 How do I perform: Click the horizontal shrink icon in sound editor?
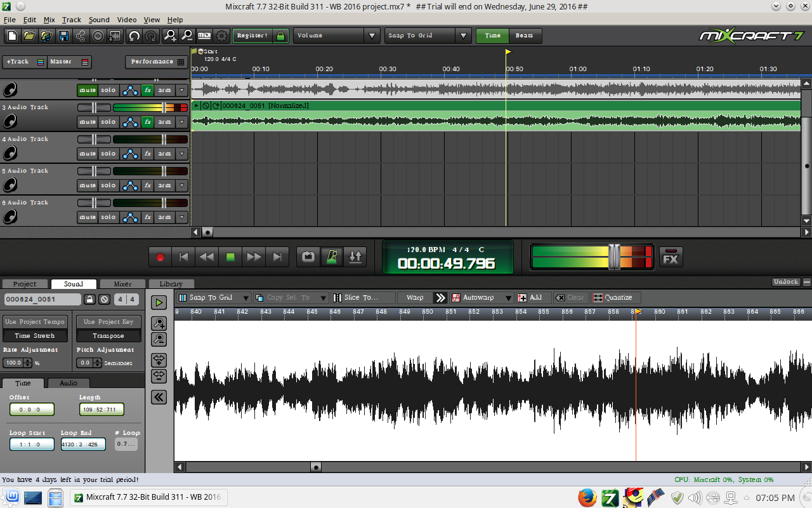coord(159,376)
